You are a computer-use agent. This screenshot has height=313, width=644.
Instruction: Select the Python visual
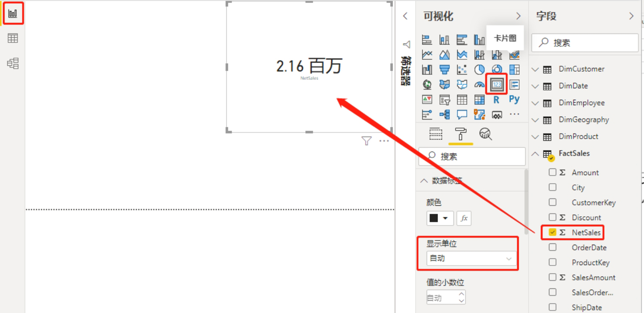(x=514, y=99)
